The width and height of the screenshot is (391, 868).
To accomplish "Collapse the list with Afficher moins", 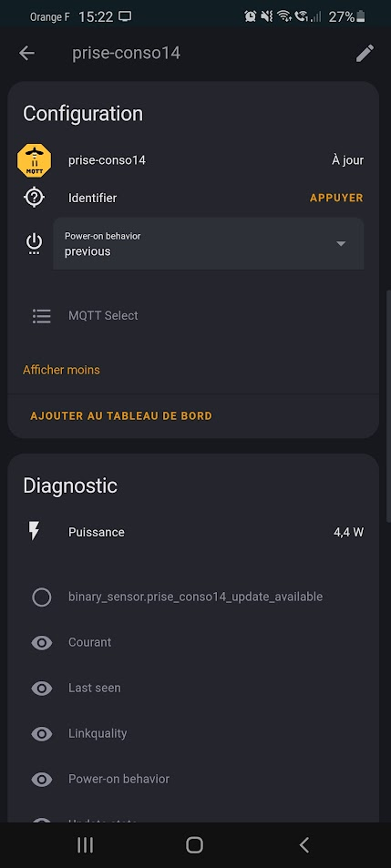I will (61, 370).
